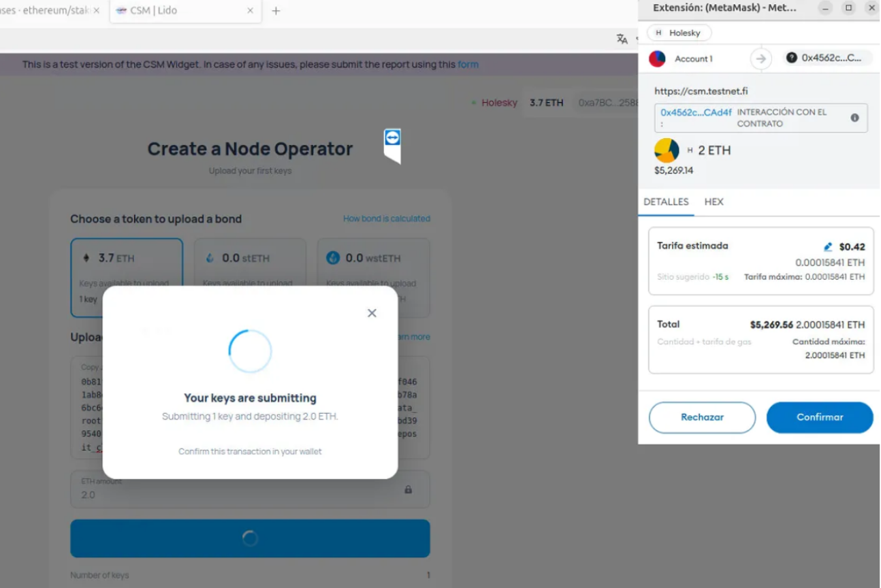Open the How bond is calculated link
This screenshot has width=881, height=588.
click(x=386, y=218)
